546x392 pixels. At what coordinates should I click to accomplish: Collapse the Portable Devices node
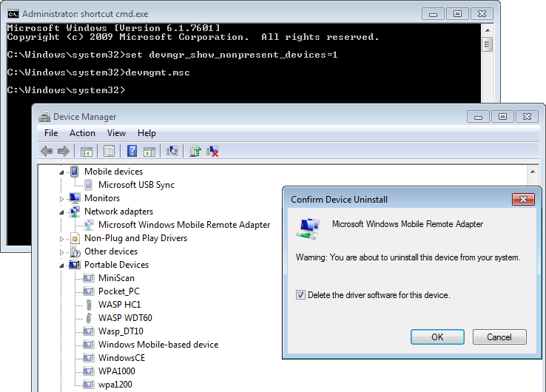tap(61, 266)
